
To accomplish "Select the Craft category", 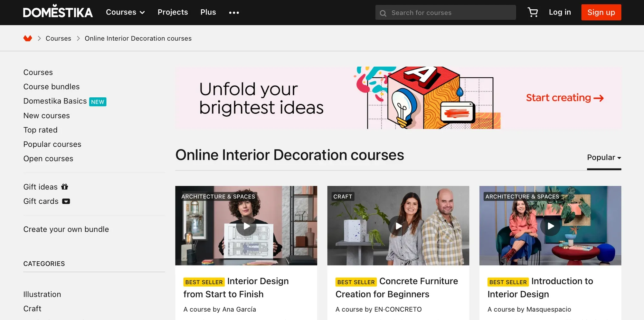I will 32,308.
